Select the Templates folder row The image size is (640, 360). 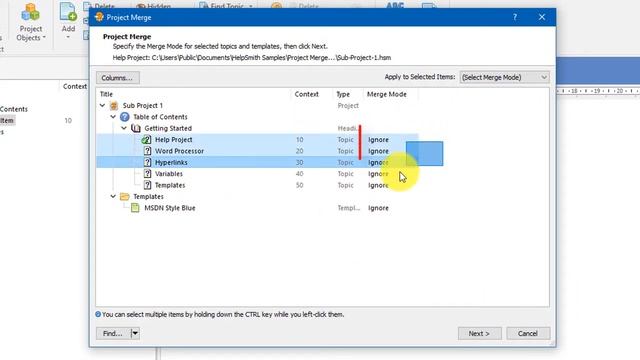pyautogui.click(x=257, y=197)
